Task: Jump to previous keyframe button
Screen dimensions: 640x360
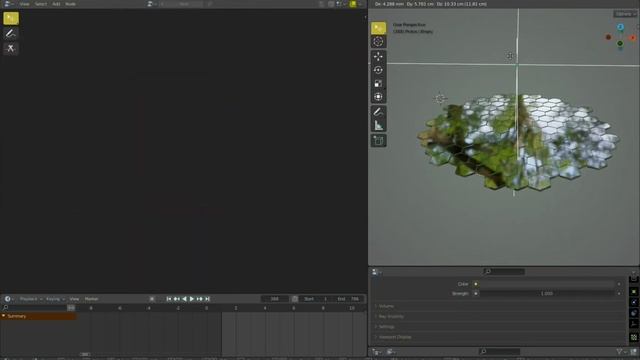Action: [x=177, y=299]
